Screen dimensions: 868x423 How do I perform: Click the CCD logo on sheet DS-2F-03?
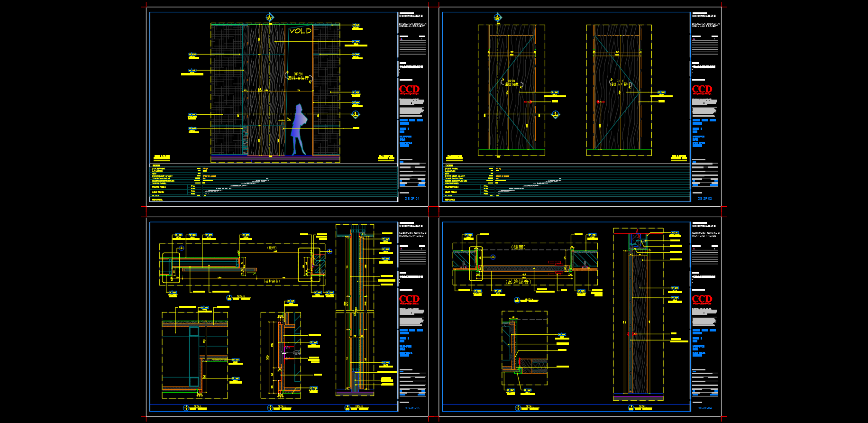pos(409,299)
